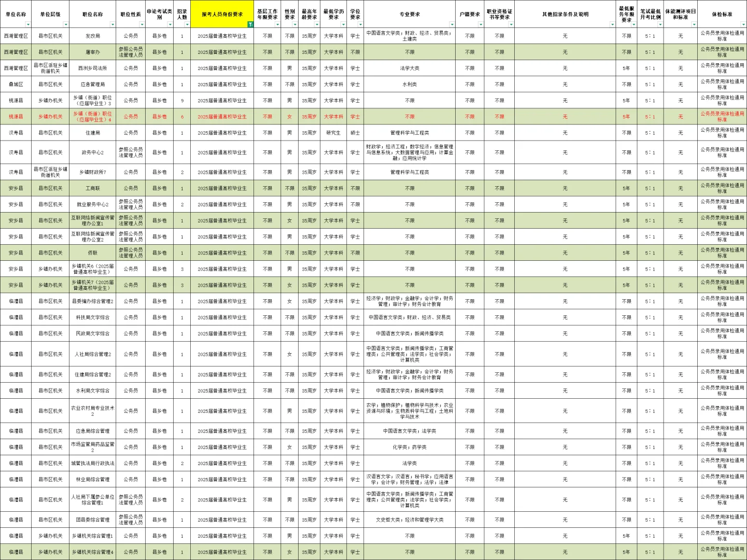
Task: Open the 基层工作年限要求 filter dropdown
Action: (277, 24)
